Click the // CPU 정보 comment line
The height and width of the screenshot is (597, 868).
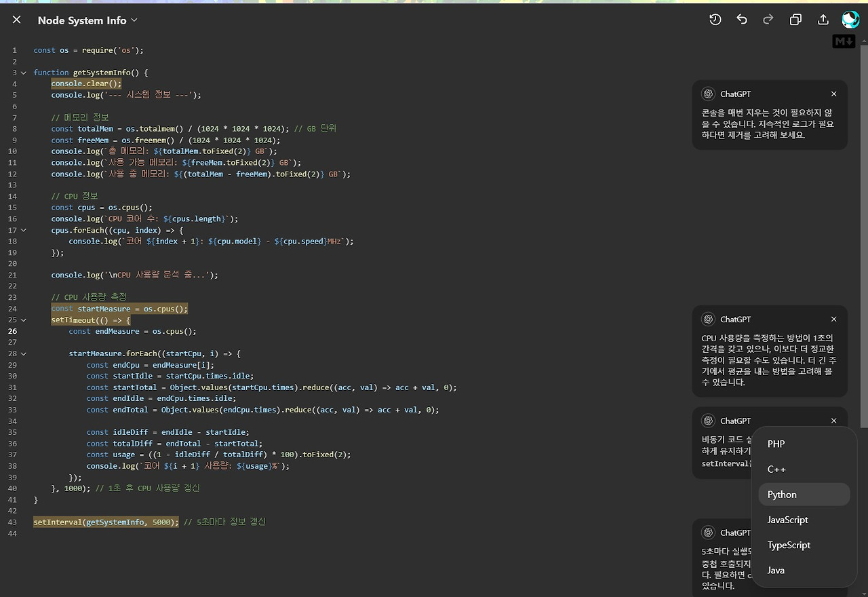coord(75,196)
